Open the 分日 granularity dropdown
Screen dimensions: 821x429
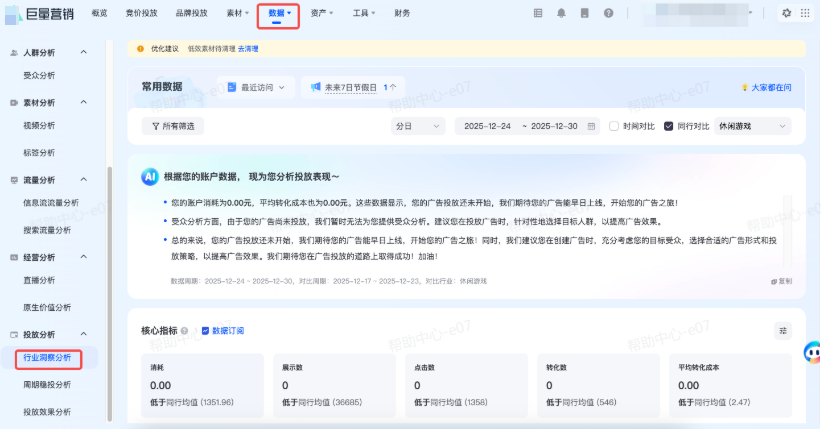point(418,126)
